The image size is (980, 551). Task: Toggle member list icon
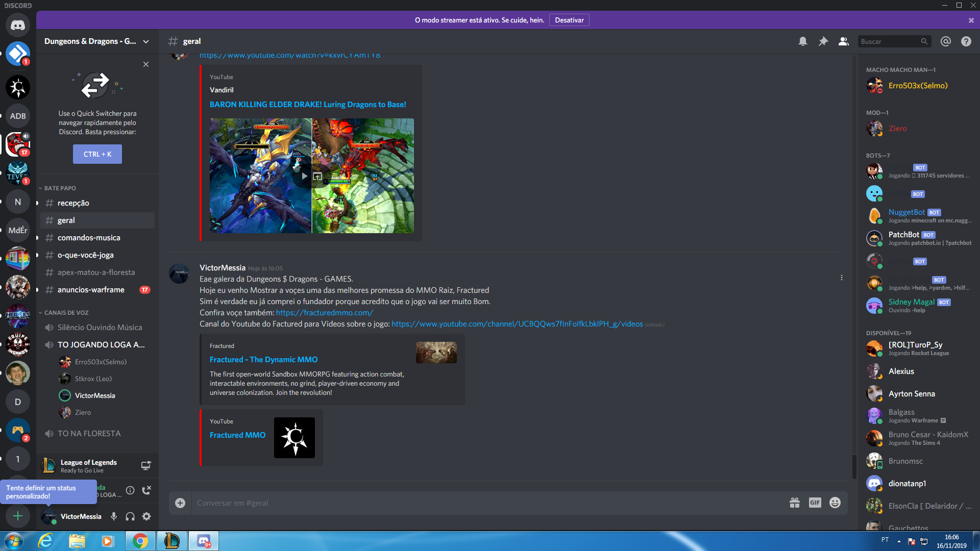tap(844, 41)
